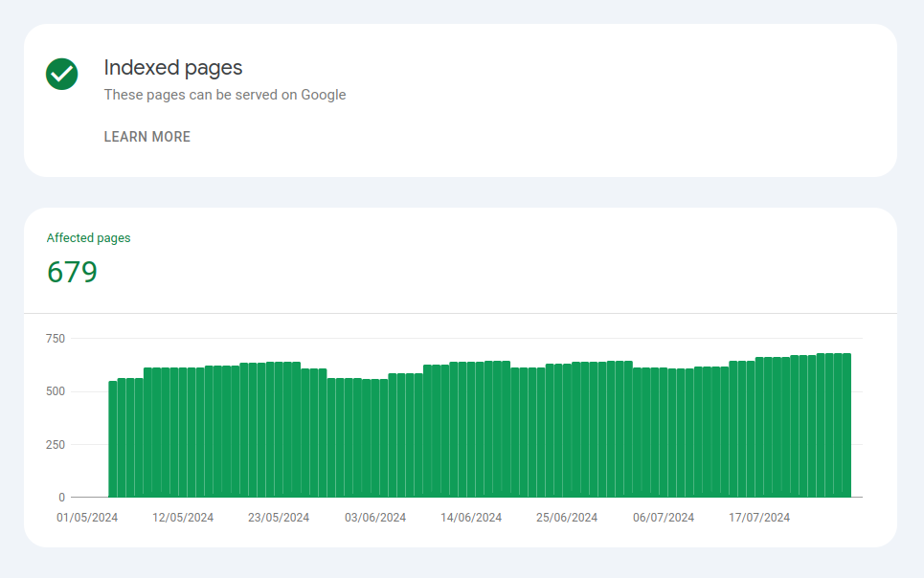The width and height of the screenshot is (924, 578).
Task: Select the Indexed pages heading
Action: point(173,68)
